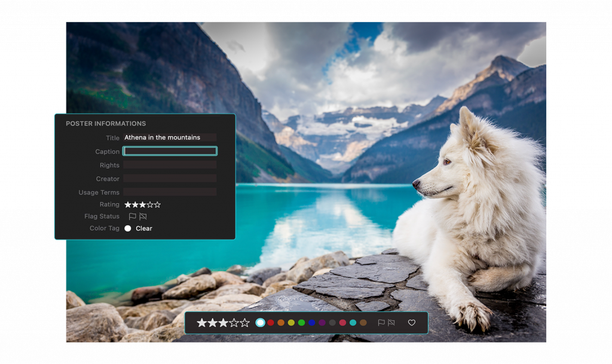Apply the teal color tag
Screen dimensions: 612x364
[x=353, y=323]
